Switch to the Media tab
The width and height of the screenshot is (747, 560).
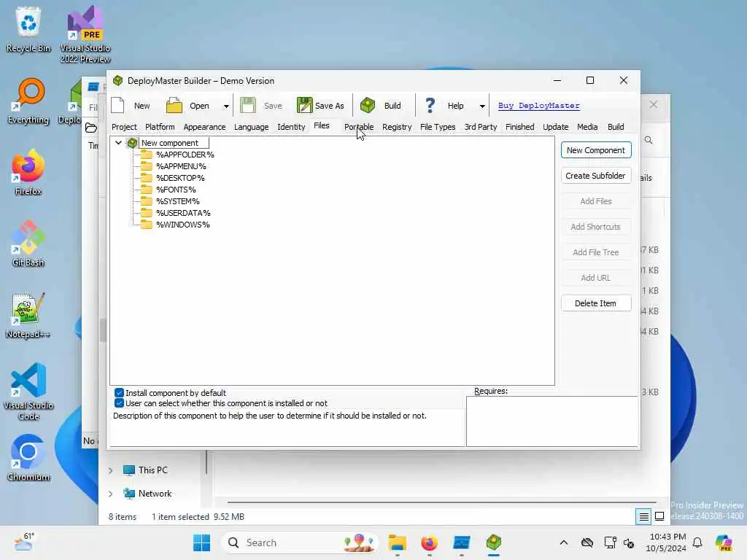(x=587, y=127)
